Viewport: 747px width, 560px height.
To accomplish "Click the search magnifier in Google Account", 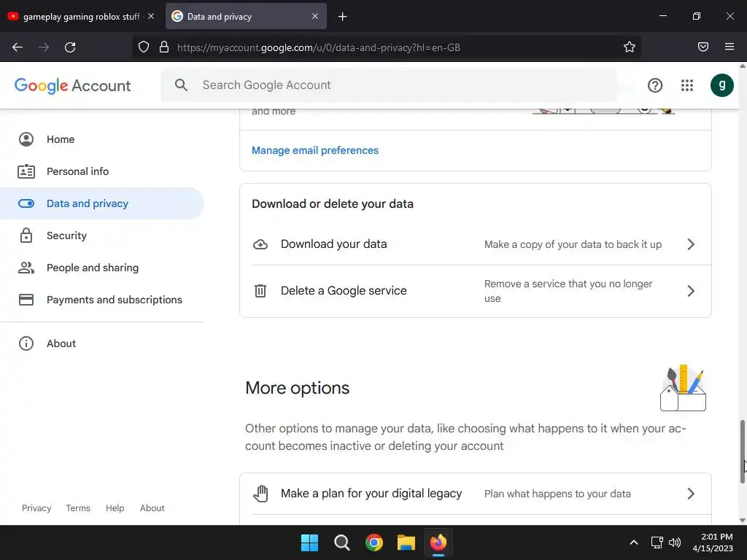I will click(181, 85).
